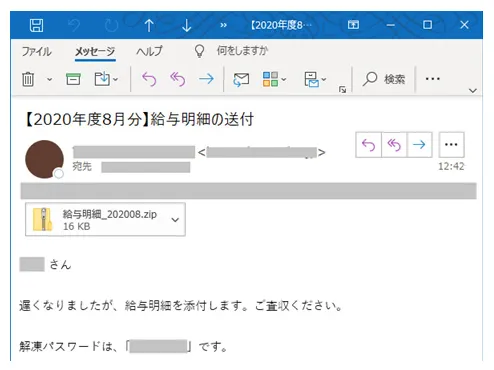This screenshot has height=370, width=494.
Task: Click the zip folder attachment icon
Action: click(43, 219)
